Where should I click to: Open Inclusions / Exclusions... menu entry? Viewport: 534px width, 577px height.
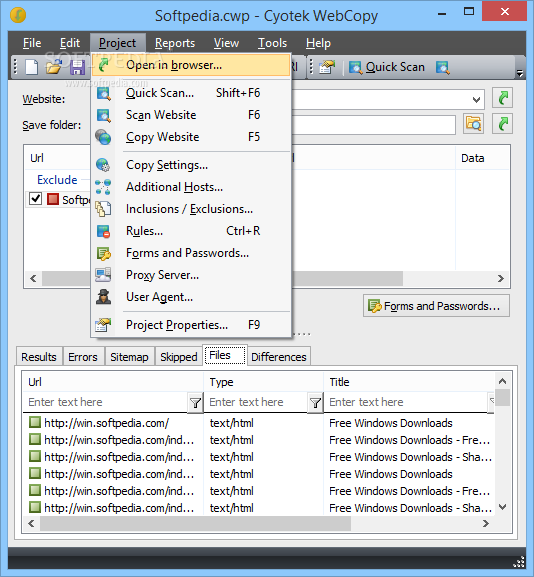pyautogui.click(x=191, y=209)
